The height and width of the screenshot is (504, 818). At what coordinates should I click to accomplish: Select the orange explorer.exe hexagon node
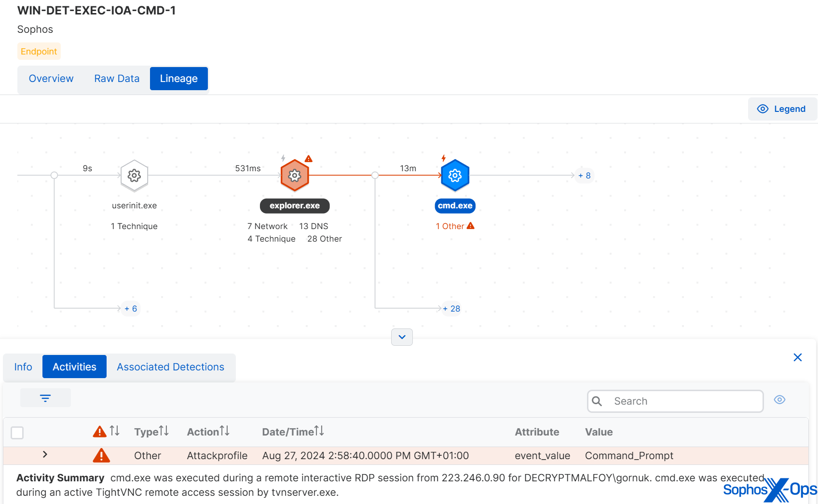pos(295,176)
